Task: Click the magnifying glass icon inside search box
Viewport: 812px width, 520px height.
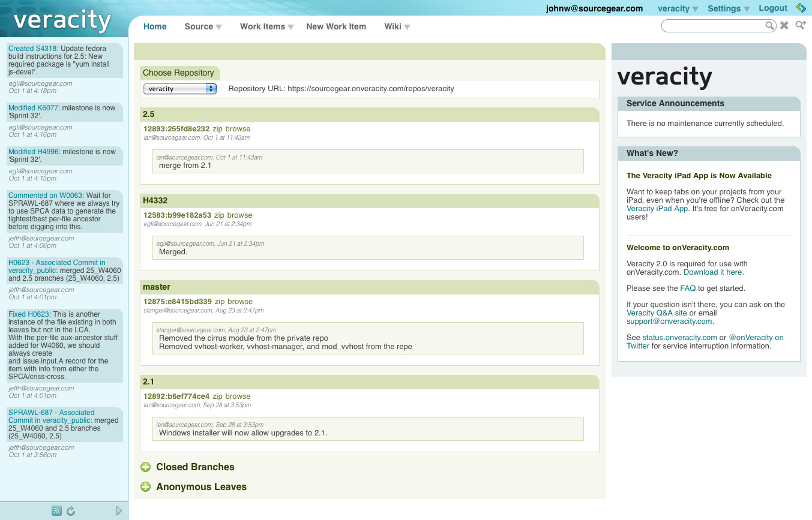Action: coord(769,26)
